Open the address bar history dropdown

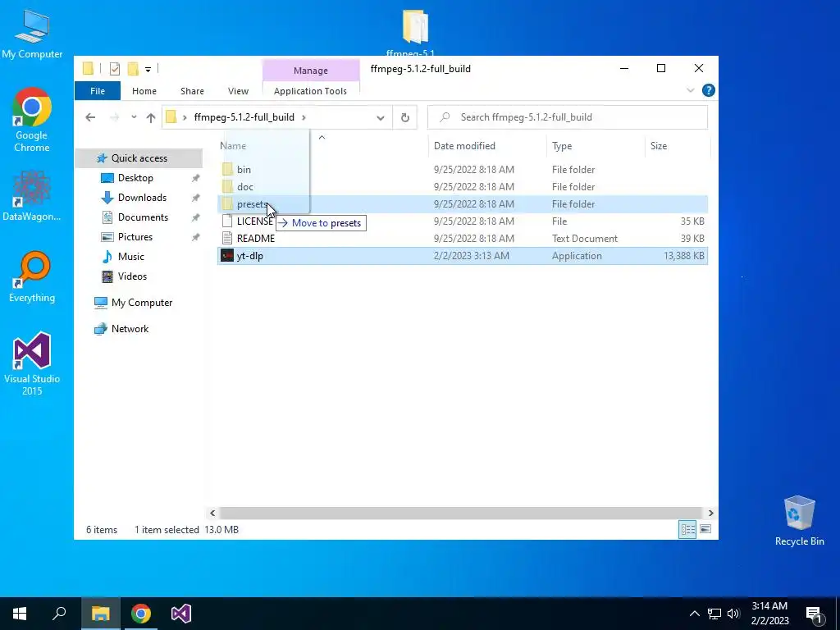(x=381, y=118)
